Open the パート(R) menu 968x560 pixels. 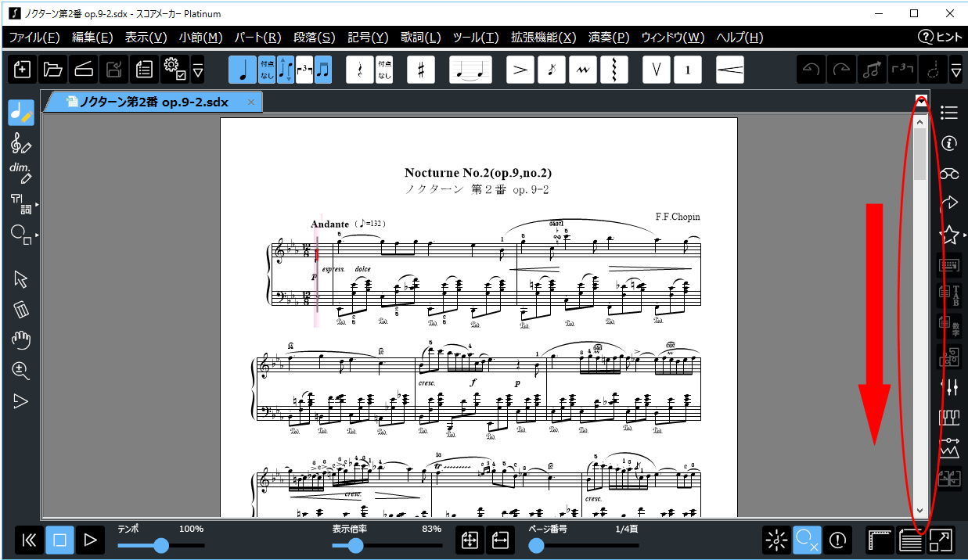(257, 38)
